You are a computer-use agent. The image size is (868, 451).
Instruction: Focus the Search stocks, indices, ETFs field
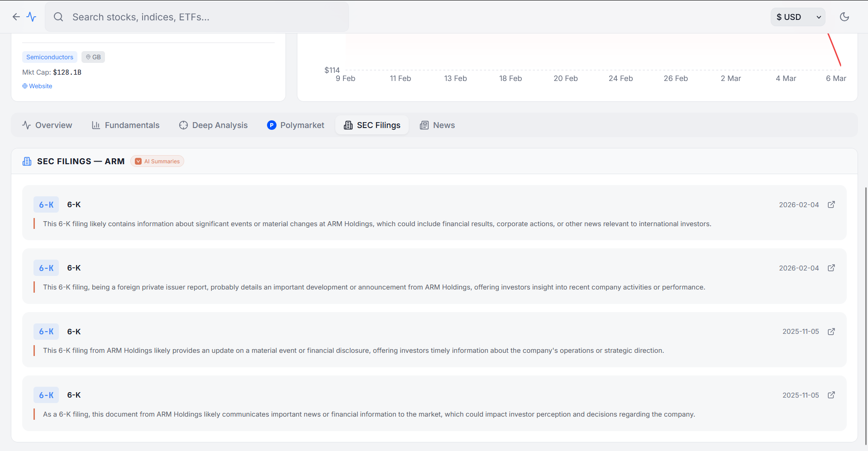(x=197, y=17)
